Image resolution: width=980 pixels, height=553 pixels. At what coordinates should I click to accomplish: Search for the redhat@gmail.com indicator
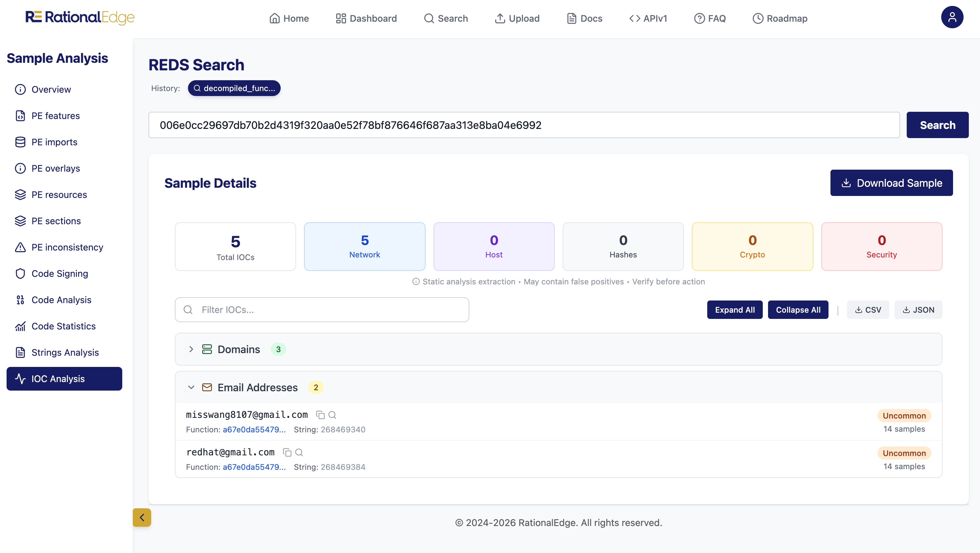point(299,452)
